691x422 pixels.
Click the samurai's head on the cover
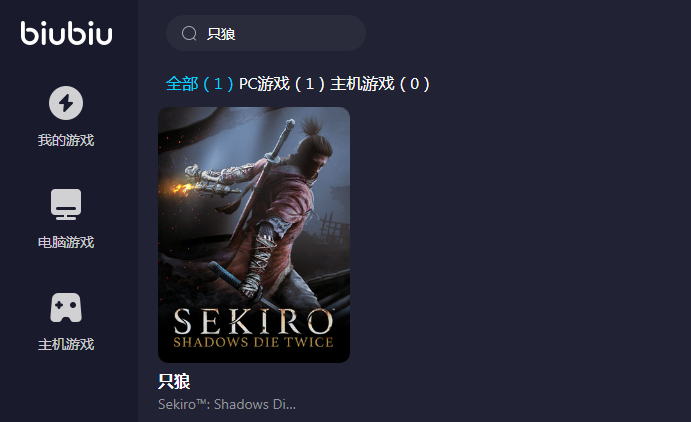click(314, 148)
